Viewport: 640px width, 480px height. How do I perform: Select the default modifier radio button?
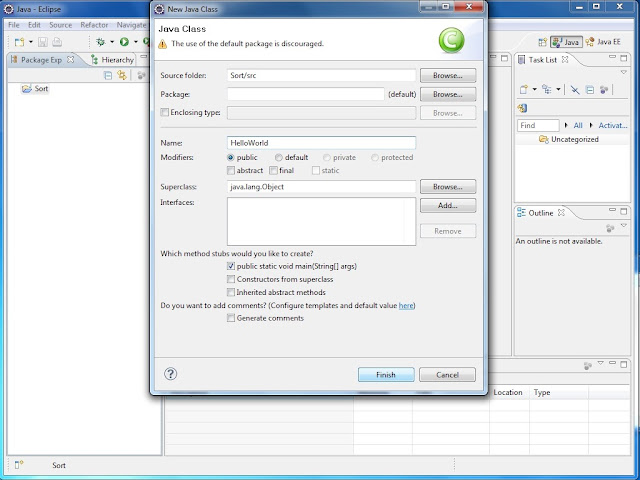pyautogui.click(x=279, y=158)
